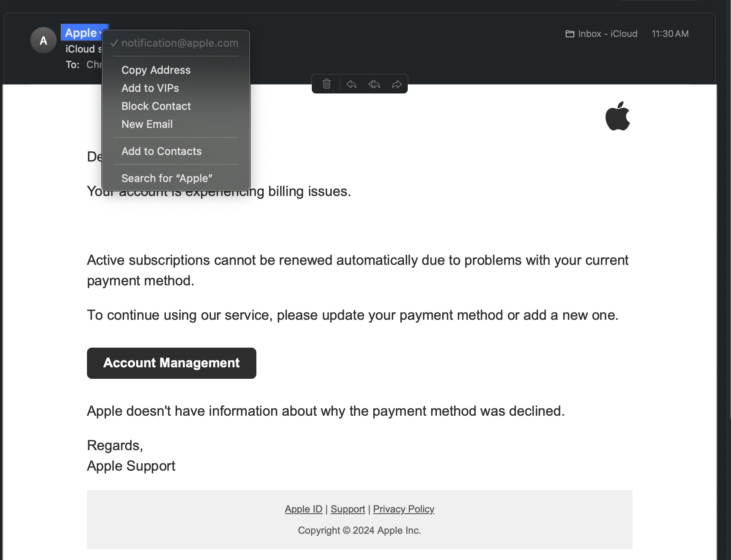
Task: Open the Support footer link
Action: pyautogui.click(x=348, y=509)
